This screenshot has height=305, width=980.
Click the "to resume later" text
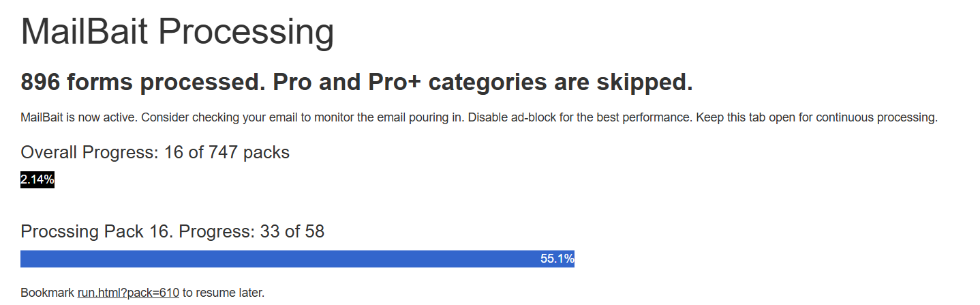point(223,293)
